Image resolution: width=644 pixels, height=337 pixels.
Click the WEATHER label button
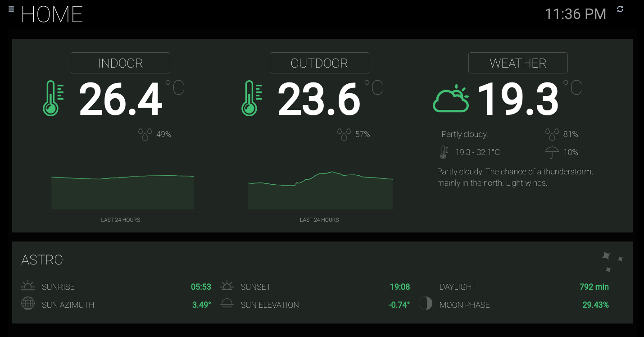click(x=518, y=63)
